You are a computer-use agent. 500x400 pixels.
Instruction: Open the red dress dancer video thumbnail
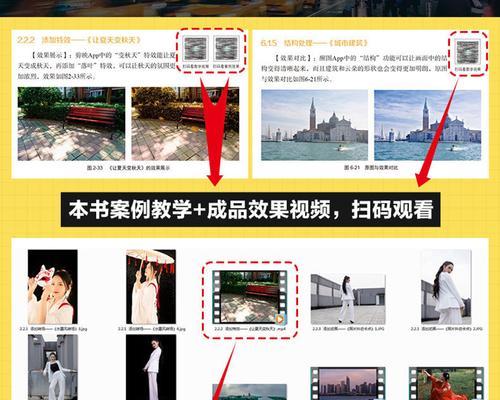[446, 383]
